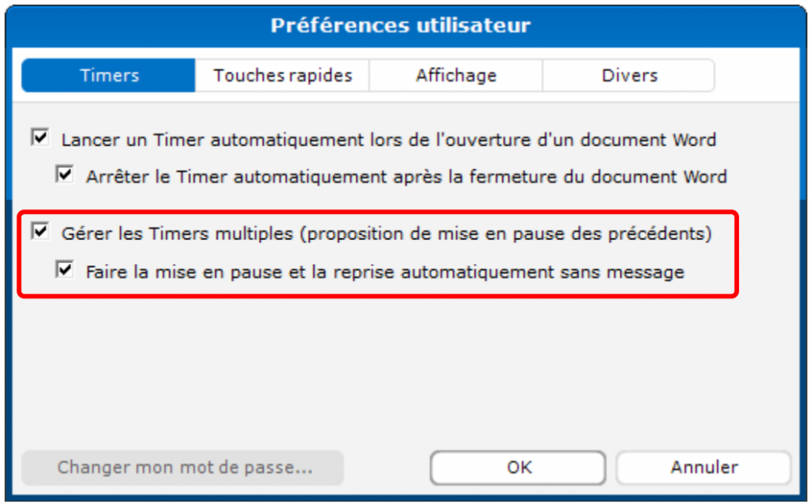812x504 pixels.
Task: Toggle the Arrêter le Timer automatiquement checkbox
Action: (x=64, y=174)
